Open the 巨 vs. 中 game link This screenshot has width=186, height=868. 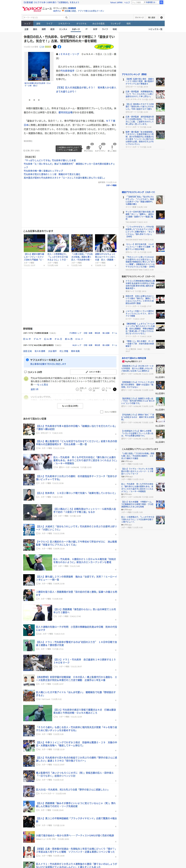[27, 339]
